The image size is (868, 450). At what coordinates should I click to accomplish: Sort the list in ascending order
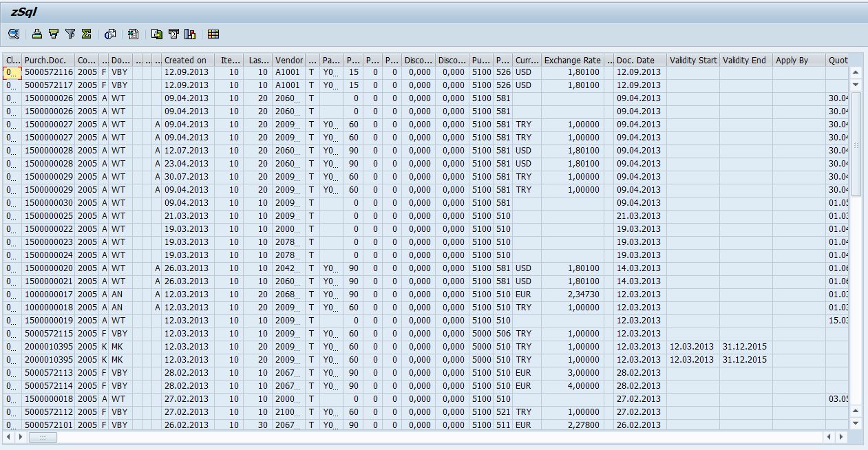click(36, 34)
